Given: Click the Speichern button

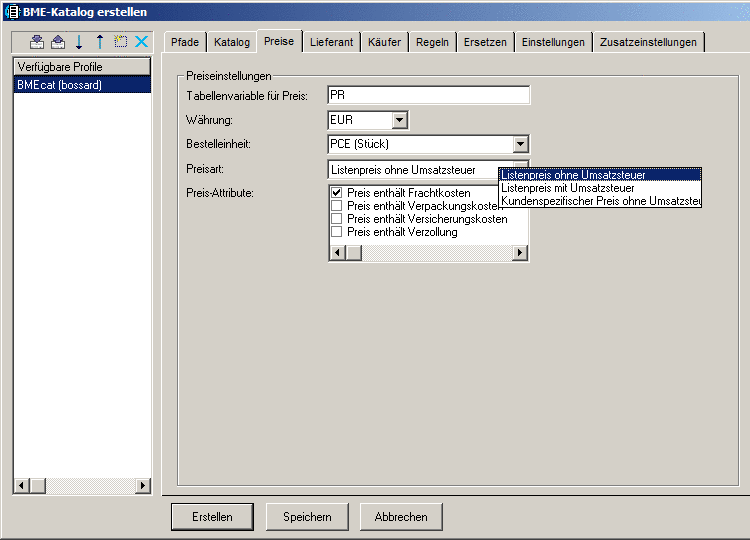Looking at the screenshot, I should (x=307, y=517).
